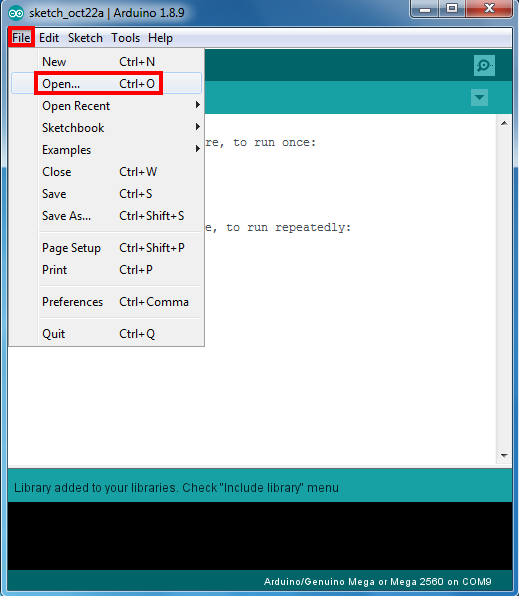Open the tab options dropdown arrow
This screenshot has height=596, width=519.
tap(479, 97)
